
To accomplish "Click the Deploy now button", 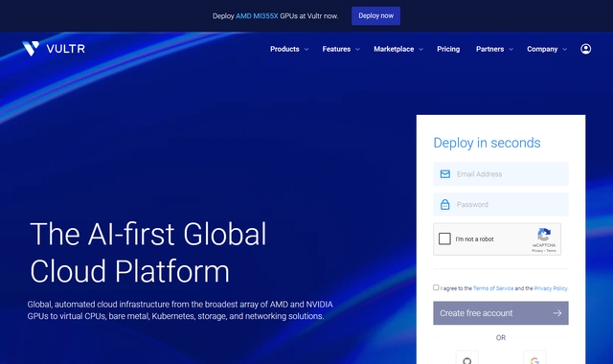I will [375, 16].
